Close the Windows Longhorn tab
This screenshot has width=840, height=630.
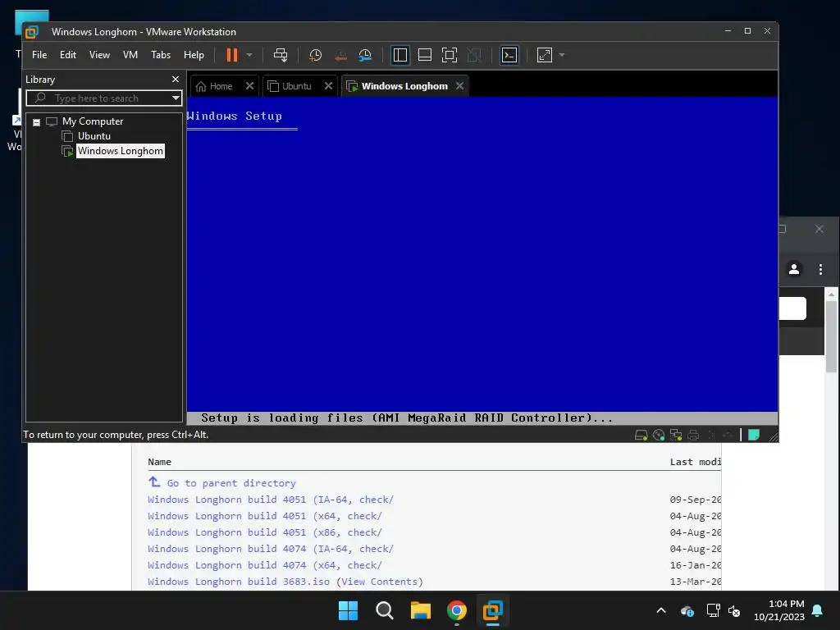pyautogui.click(x=459, y=85)
